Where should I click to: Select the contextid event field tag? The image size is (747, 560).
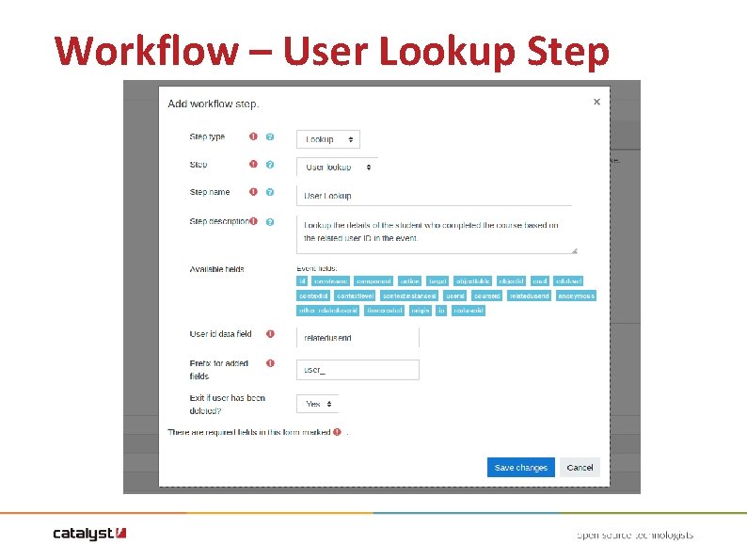313,296
